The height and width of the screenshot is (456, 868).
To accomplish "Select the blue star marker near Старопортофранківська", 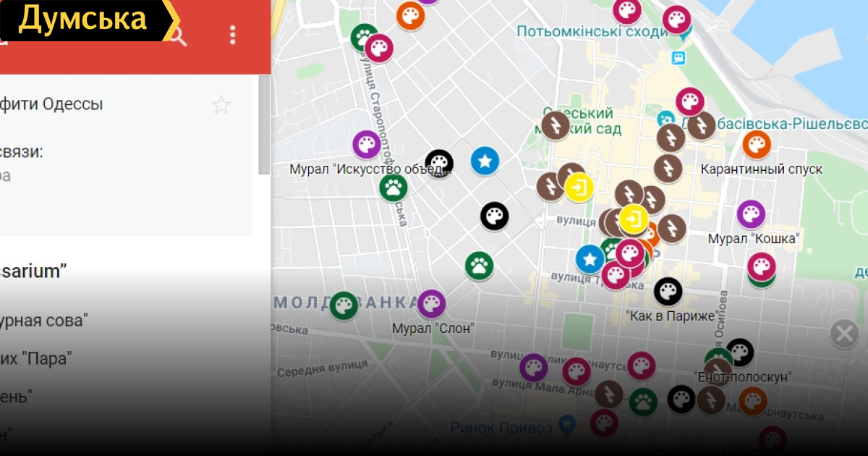I will tap(485, 161).
